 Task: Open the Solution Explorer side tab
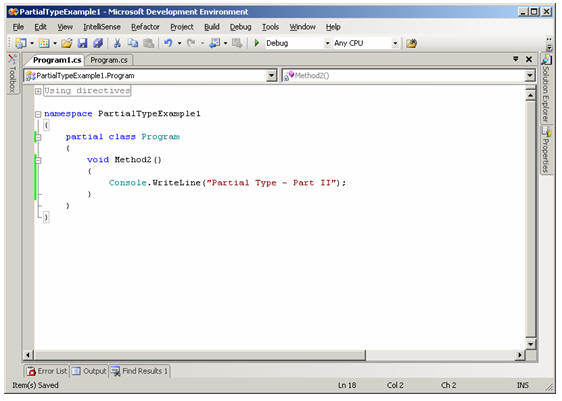point(546,88)
